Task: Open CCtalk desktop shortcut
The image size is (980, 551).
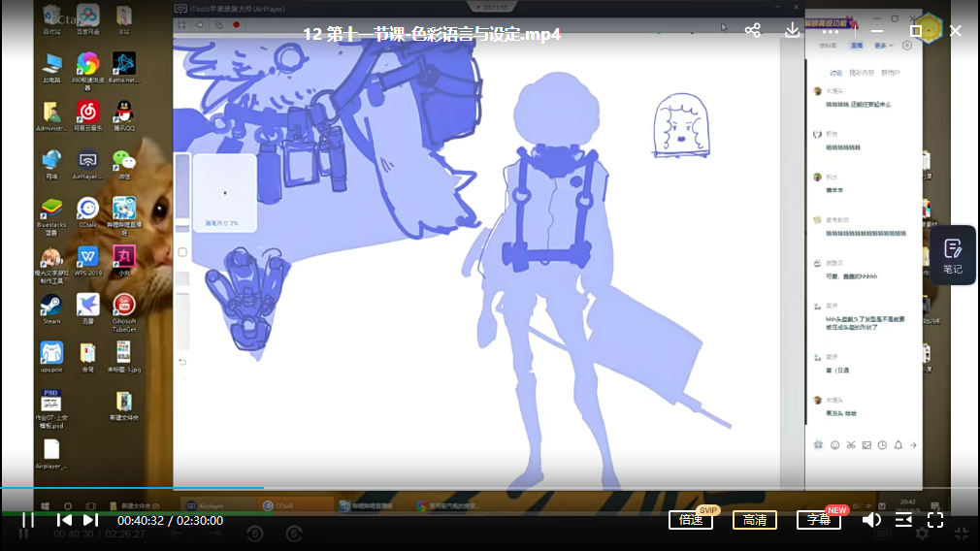Action: click(87, 213)
